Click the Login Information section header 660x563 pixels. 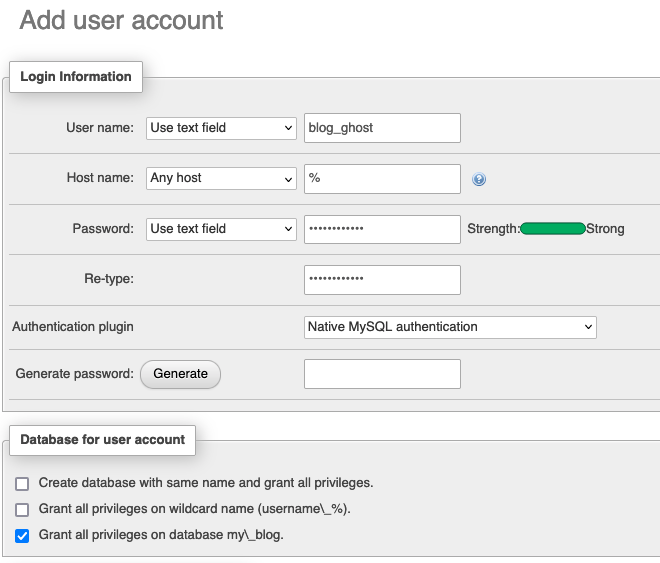[x=76, y=77]
